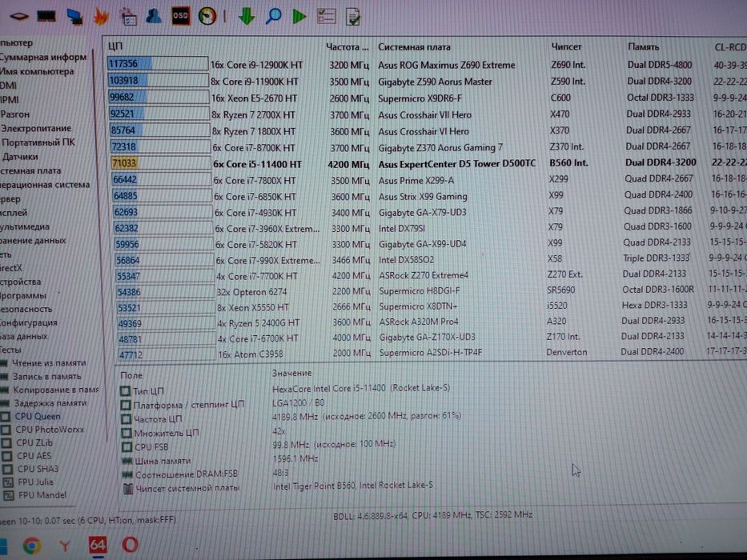Image resolution: width=747 pixels, height=560 pixels.
Task: Select Датчики in the tree
Action: (x=19, y=157)
